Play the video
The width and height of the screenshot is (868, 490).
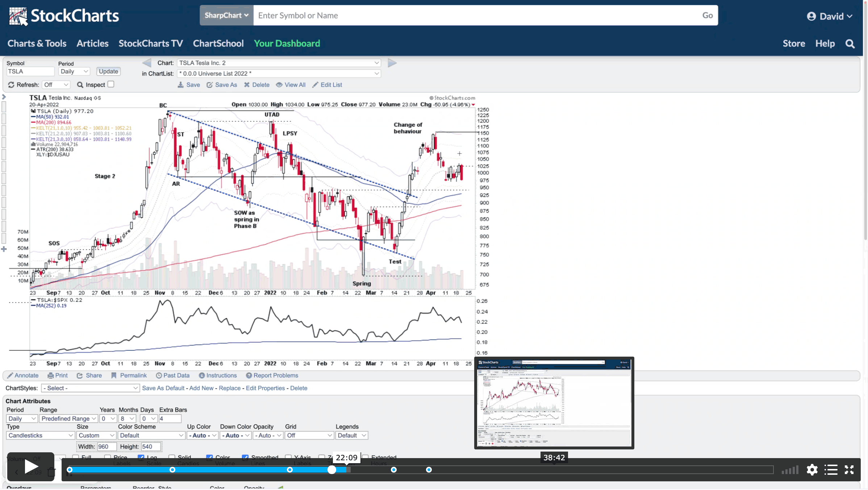pos(31,467)
